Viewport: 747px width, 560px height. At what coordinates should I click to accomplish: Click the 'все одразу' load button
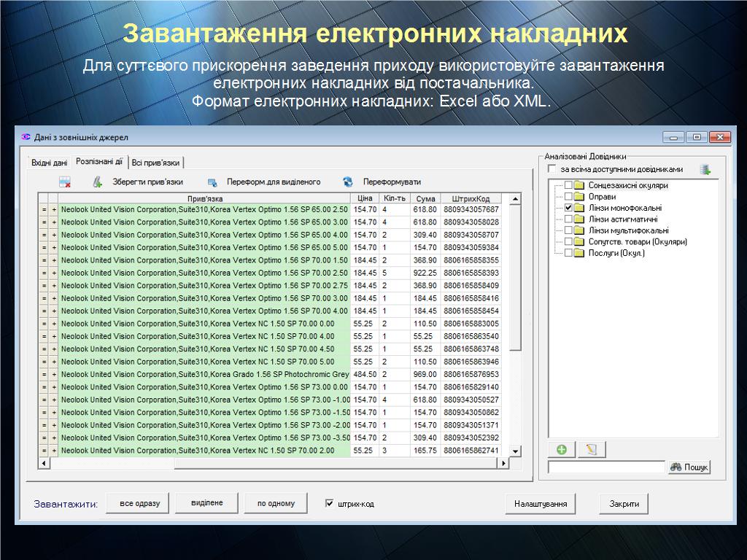point(138,503)
